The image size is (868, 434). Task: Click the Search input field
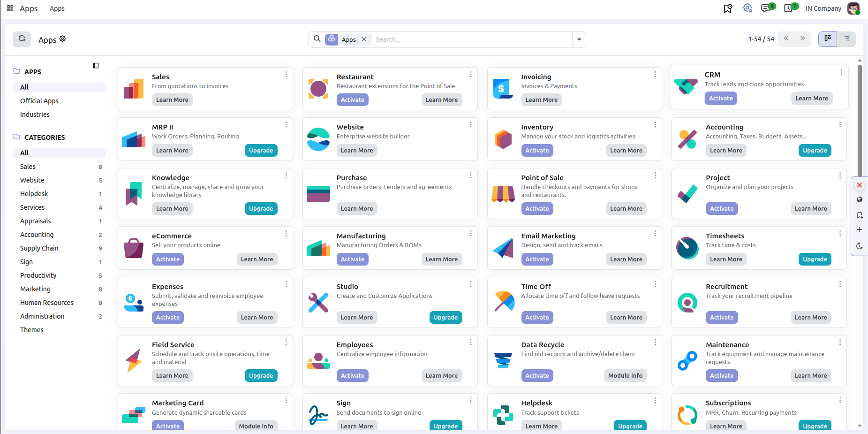[x=471, y=39]
